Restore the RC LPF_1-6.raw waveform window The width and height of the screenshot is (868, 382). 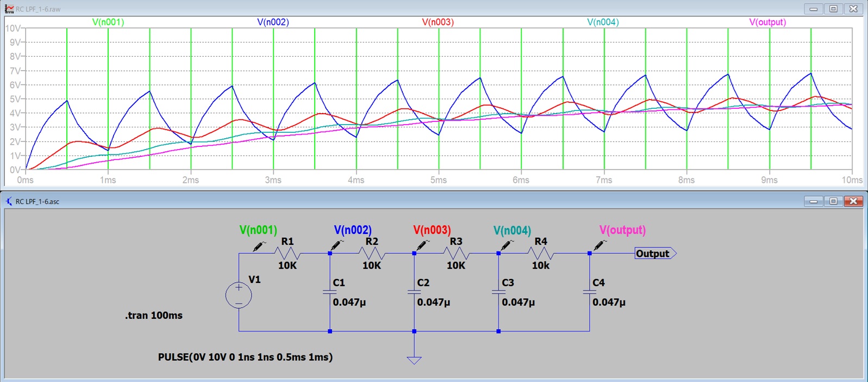pos(833,9)
